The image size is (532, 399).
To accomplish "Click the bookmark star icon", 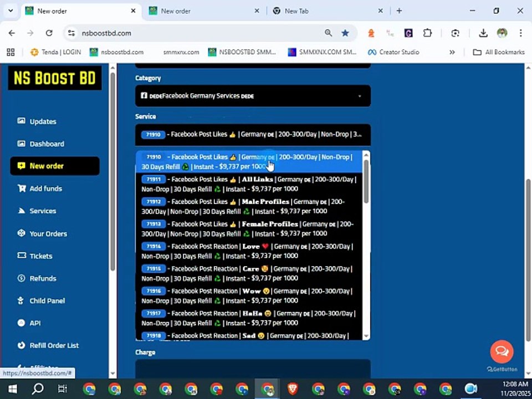I will [x=345, y=33].
